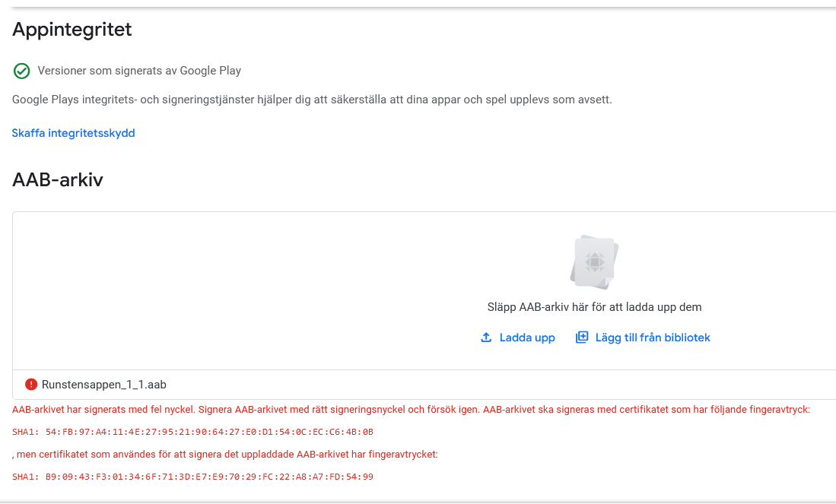Click 'AAB-arkivet har signerats med fel nyckel' sentence
Screen dimensions: 836x504
coord(103,409)
